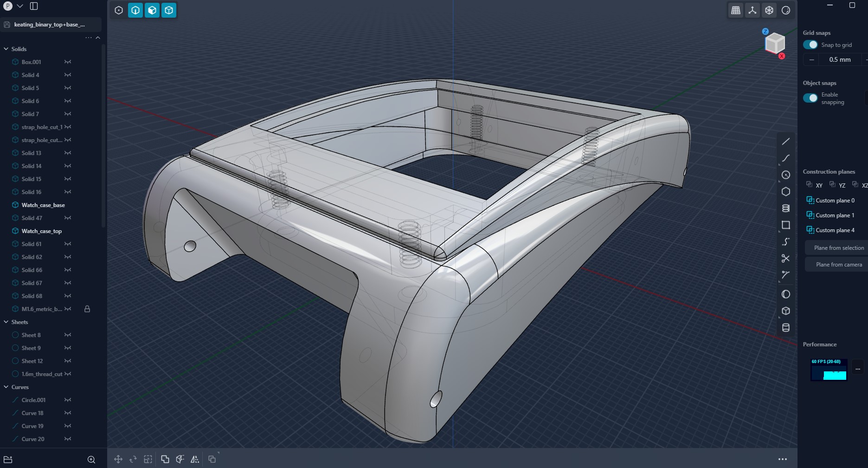Image resolution: width=868 pixels, height=468 pixels.
Task: Select the Box solid tool
Action: [785, 311]
